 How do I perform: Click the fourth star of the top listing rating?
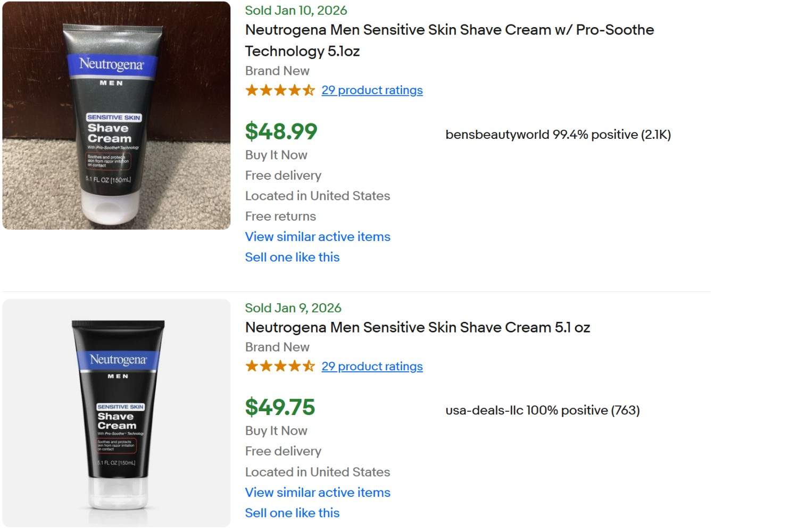[x=295, y=90]
